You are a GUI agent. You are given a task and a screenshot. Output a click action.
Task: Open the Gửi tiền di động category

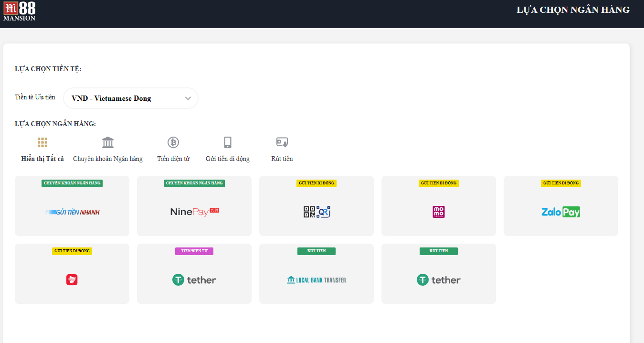[228, 150]
